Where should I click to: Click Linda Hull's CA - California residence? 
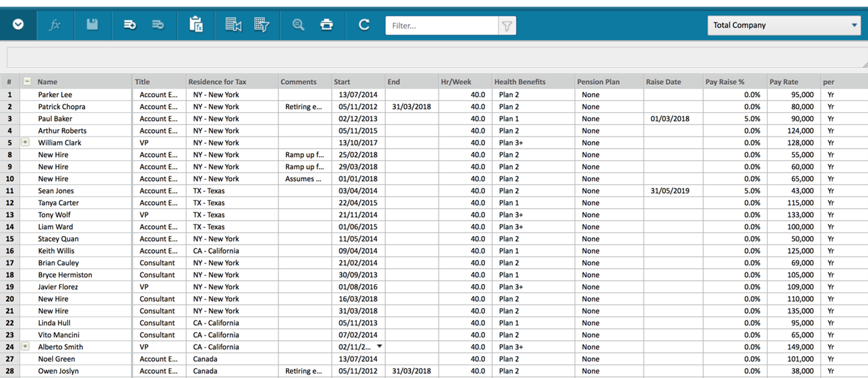[x=216, y=323]
